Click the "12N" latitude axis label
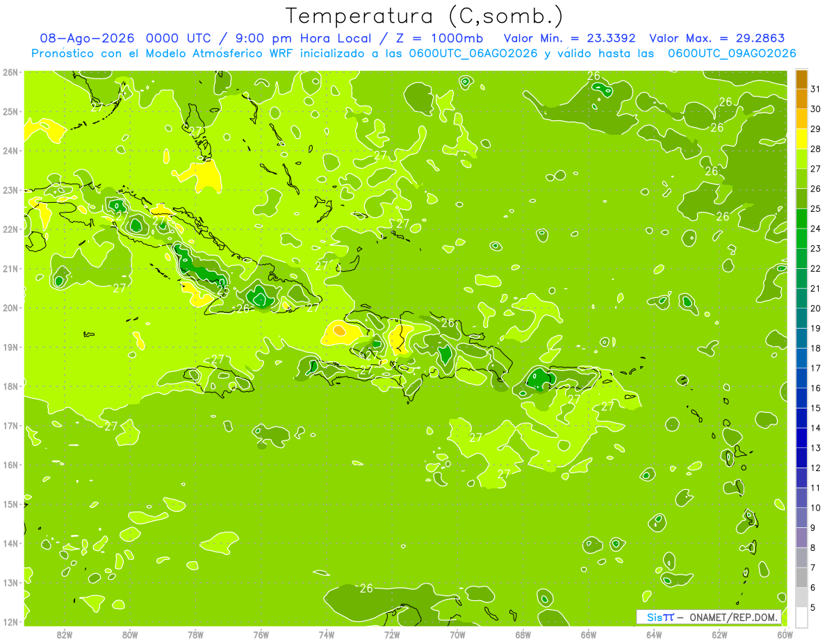This screenshot has width=834, height=644. coord(10,622)
